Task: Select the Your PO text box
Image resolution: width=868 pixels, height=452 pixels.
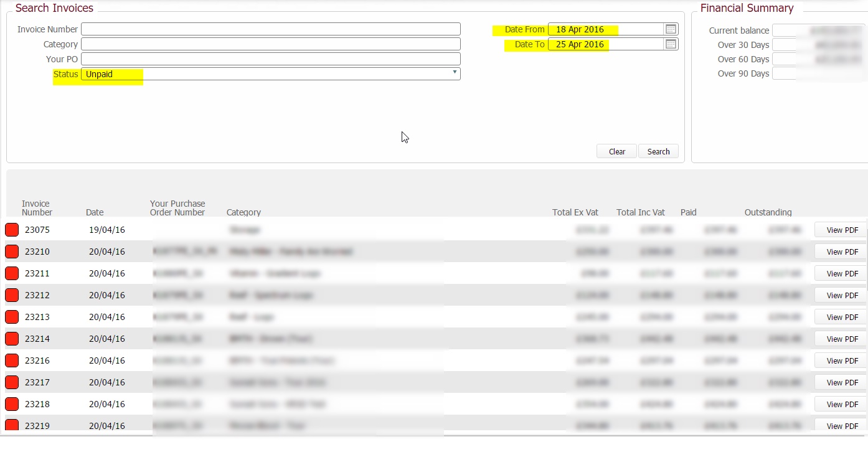Action: tap(271, 59)
